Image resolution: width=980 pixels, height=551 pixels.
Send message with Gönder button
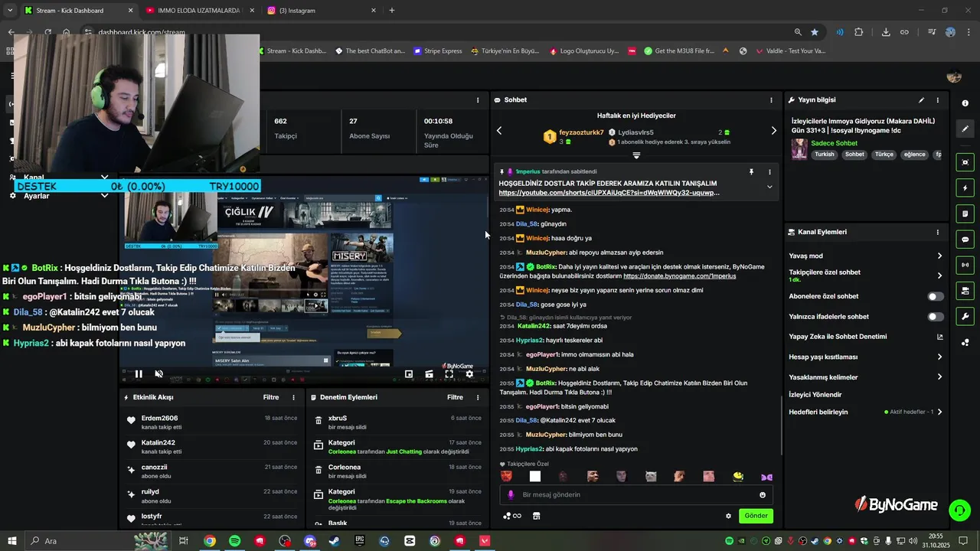pyautogui.click(x=756, y=516)
